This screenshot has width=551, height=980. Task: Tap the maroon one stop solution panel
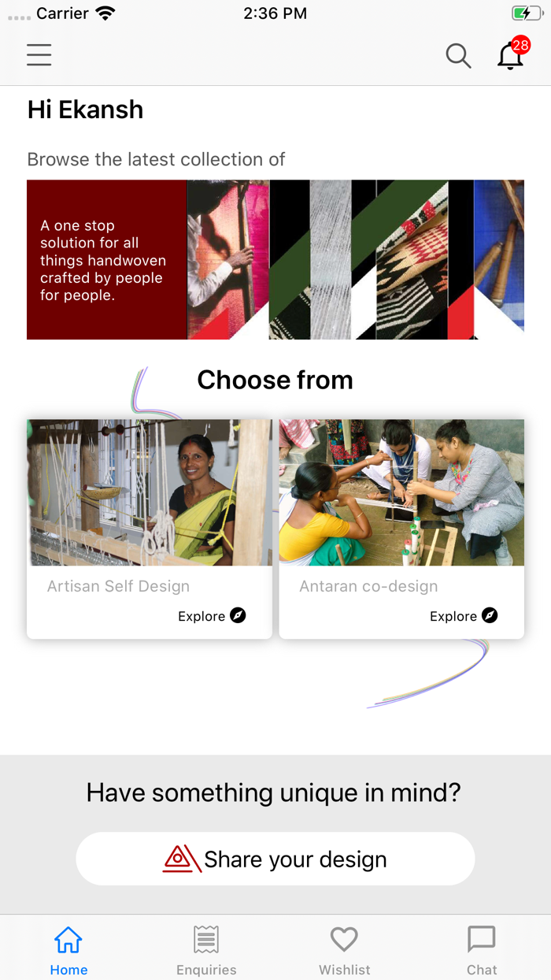[x=107, y=260]
